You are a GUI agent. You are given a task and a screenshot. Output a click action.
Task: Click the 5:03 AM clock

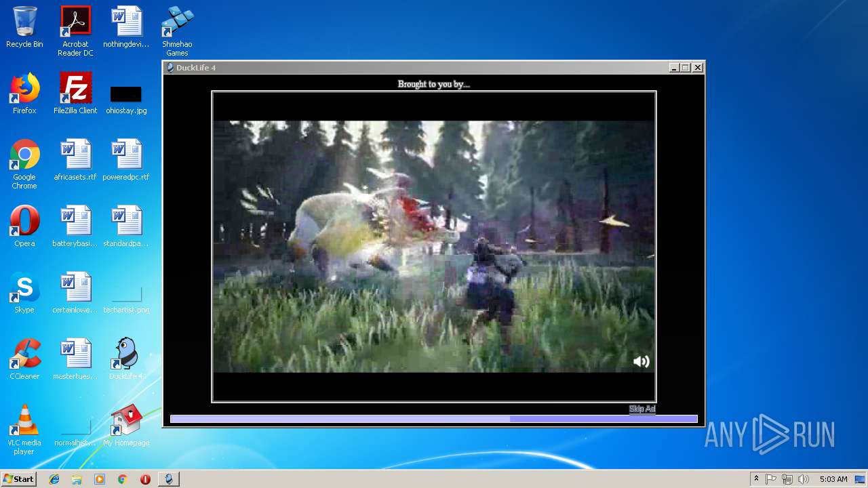coord(833,479)
